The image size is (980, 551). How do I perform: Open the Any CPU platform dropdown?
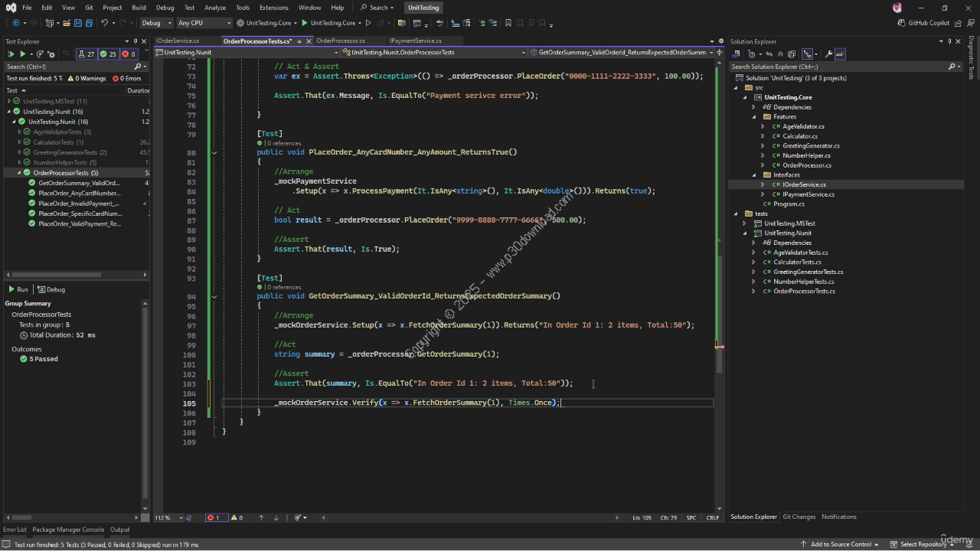pyautogui.click(x=204, y=23)
